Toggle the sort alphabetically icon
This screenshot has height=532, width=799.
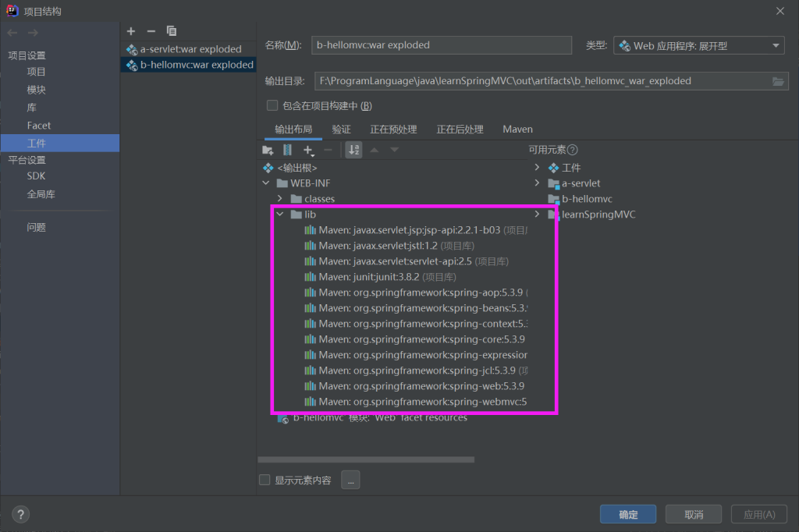point(353,150)
